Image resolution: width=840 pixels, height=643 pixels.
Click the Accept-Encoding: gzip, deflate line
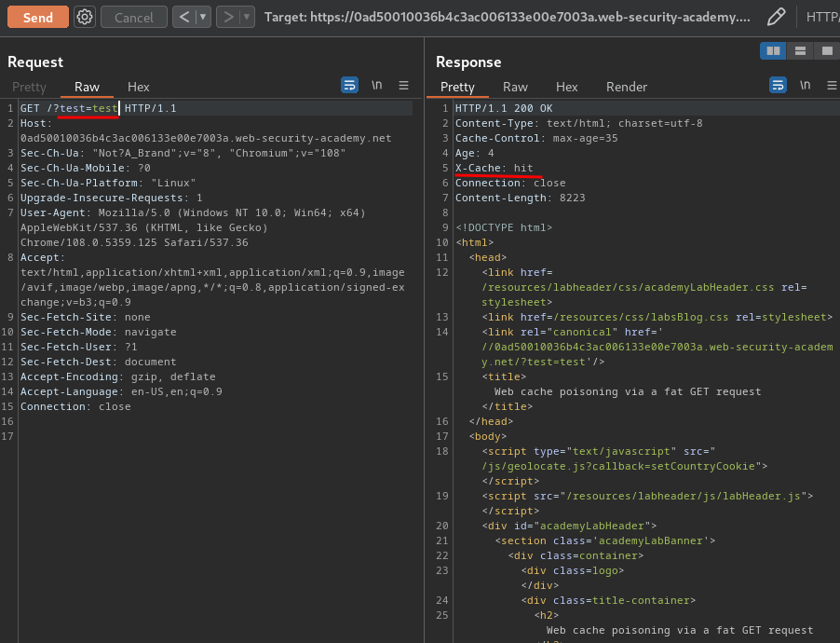point(118,377)
